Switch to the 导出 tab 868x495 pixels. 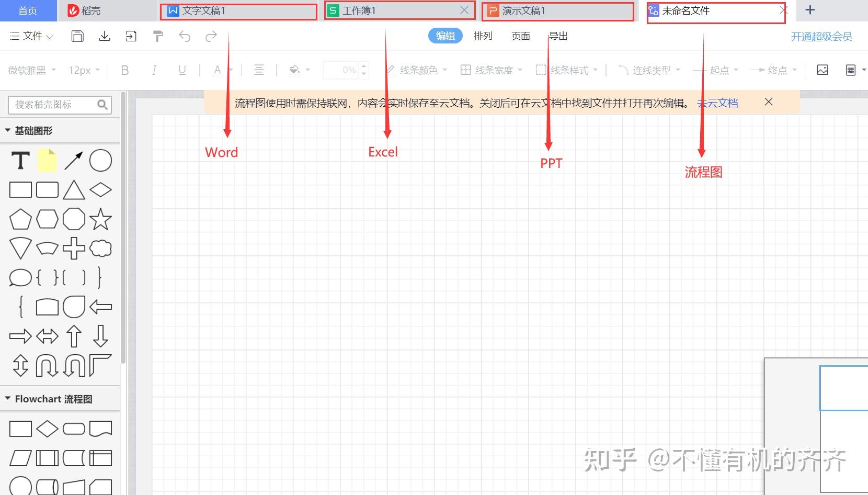point(558,36)
